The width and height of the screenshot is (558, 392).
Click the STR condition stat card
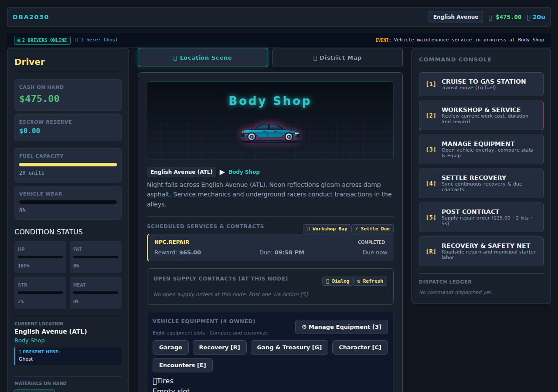pyautogui.click(x=40, y=293)
